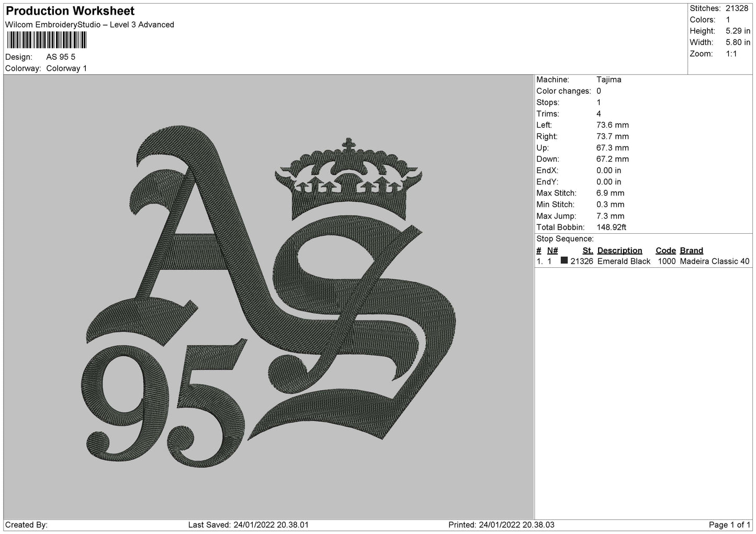This screenshot has height=534, width=756.
Task: Click the St. column header
Action: coord(588,251)
